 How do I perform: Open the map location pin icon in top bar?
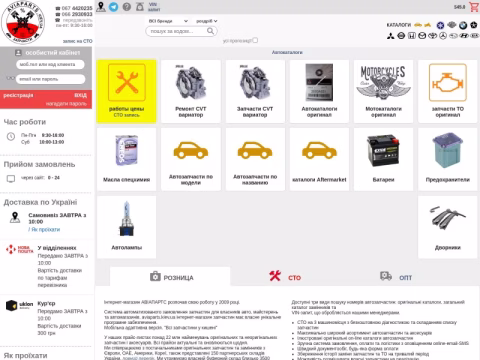[x=101, y=7]
